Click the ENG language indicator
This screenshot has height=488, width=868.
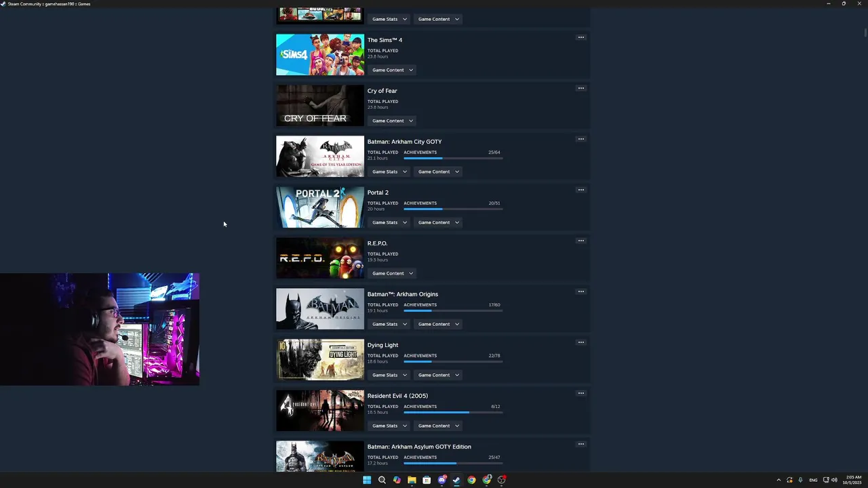813,480
